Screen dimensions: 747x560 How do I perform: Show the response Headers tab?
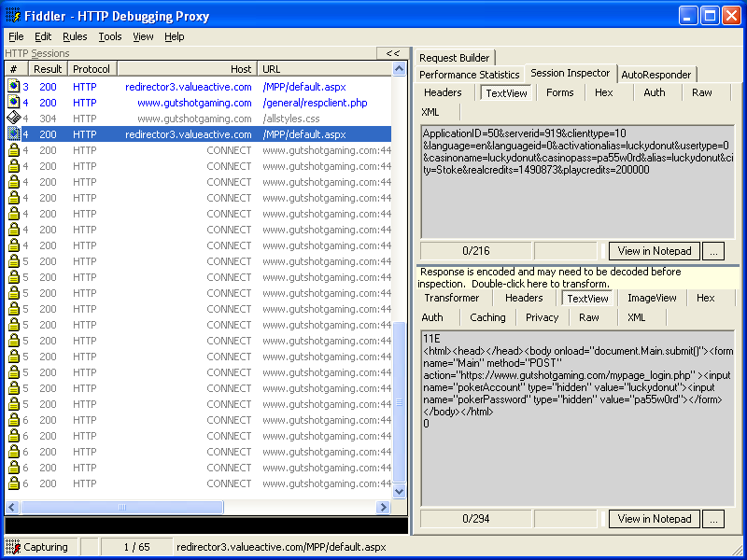click(524, 298)
